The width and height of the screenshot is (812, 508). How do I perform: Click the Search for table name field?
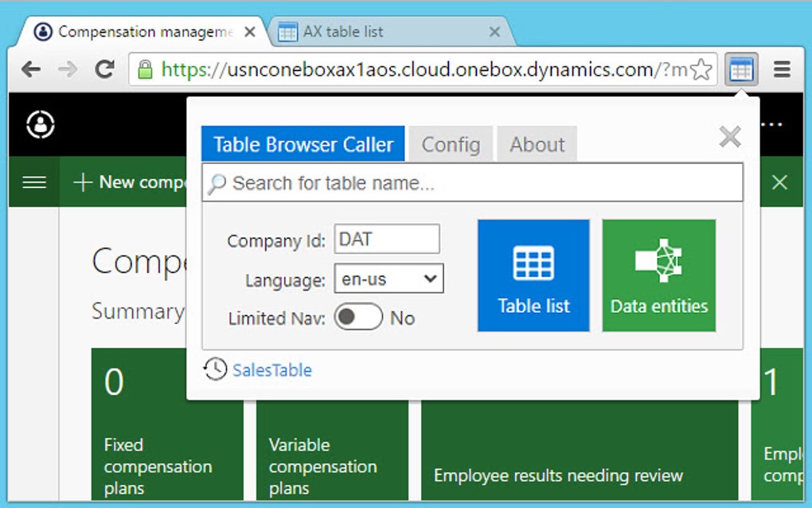(x=472, y=183)
